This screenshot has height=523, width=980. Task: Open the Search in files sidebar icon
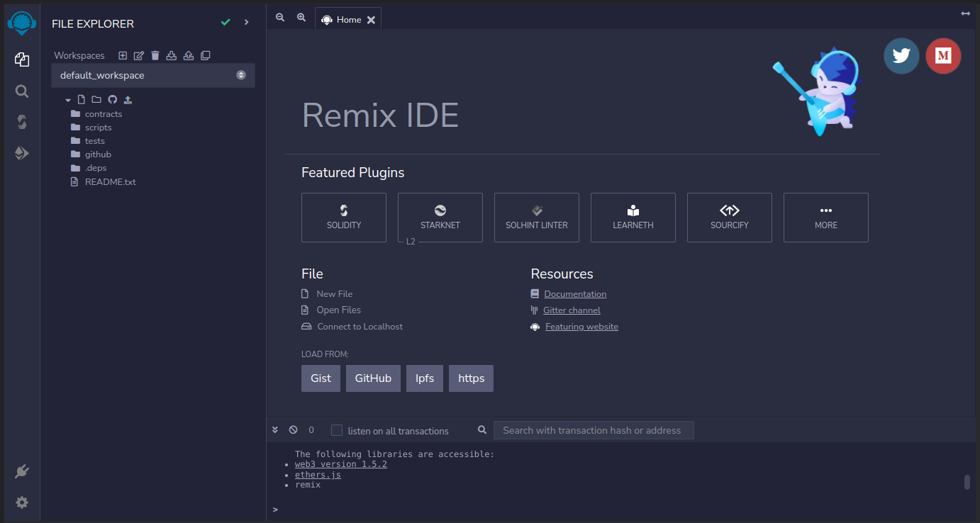pos(22,91)
